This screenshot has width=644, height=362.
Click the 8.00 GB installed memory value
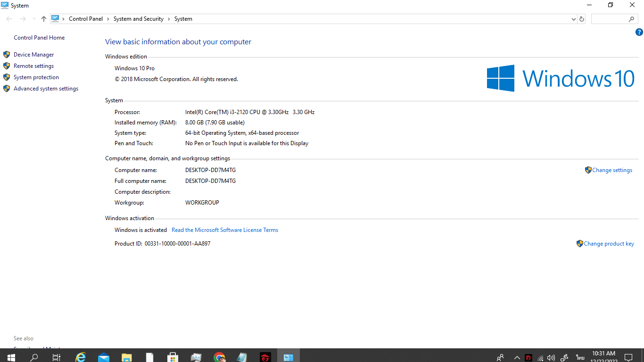pos(215,123)
